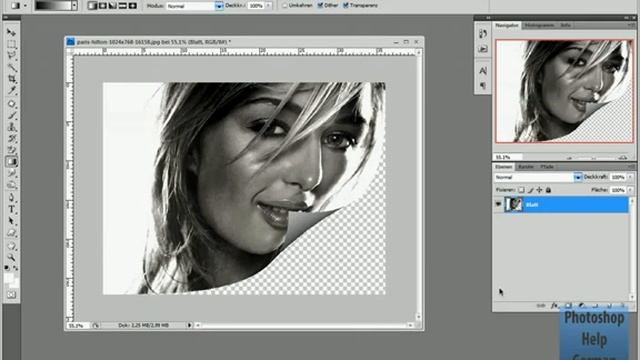Switch to the Kanäle tab
640x360 pixels.
tap(526, 167)
